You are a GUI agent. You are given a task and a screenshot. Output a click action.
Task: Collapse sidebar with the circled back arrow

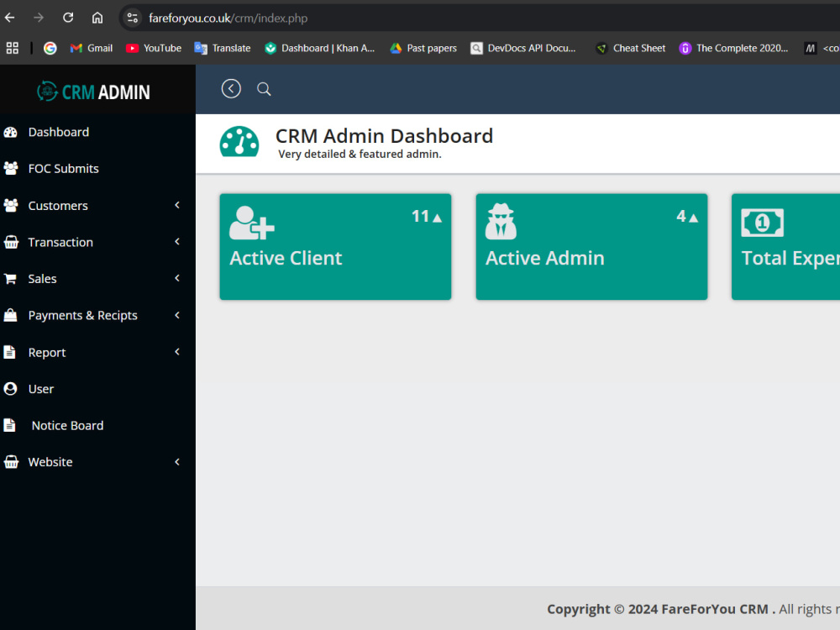click(231, 89)
